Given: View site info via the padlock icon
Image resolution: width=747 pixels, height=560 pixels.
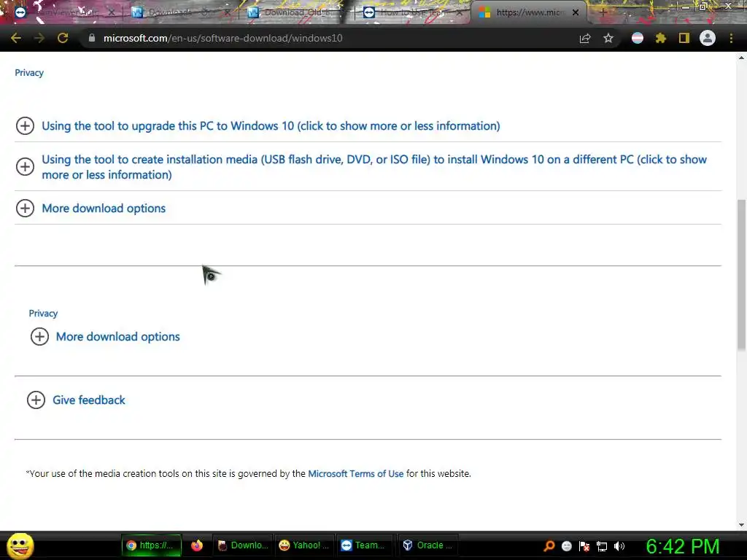Looking at the screenshot, I should pos(92,38).
